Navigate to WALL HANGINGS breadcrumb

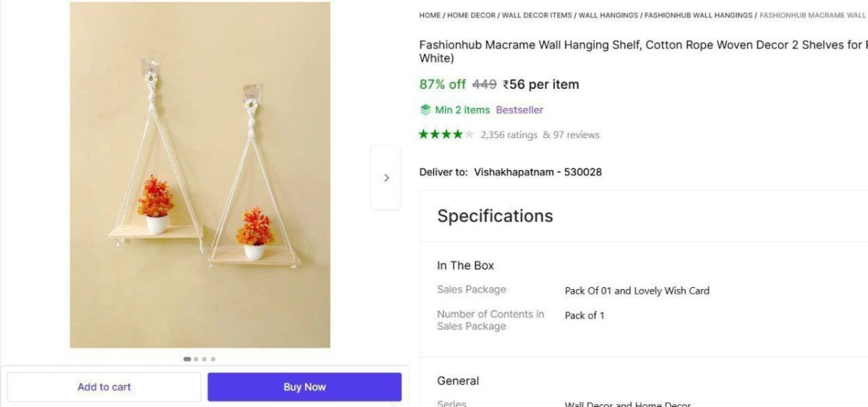608,15
